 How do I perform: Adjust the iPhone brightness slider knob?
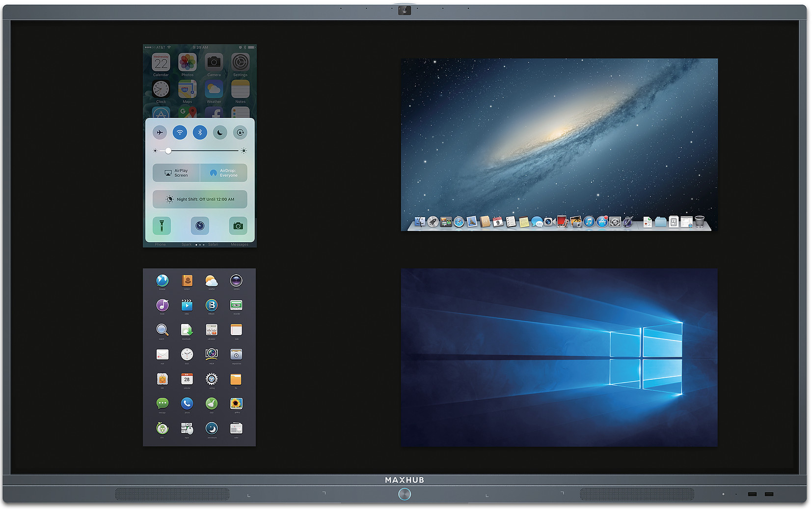point(168,151)
